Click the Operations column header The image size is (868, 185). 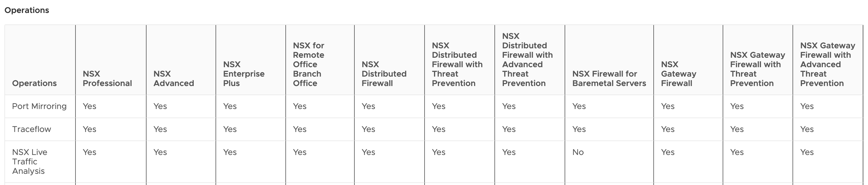coord(34,83)
